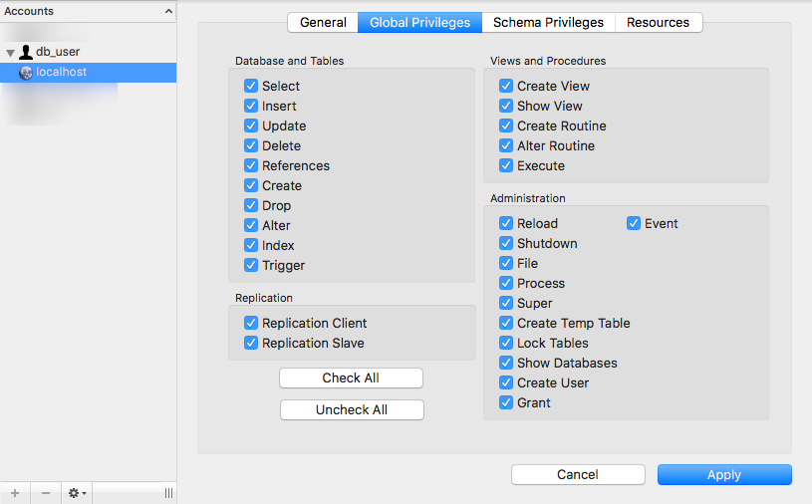Viewport: 812px width, 504px height.
Task: Open the gear actions menu
Action: point(76,493)
